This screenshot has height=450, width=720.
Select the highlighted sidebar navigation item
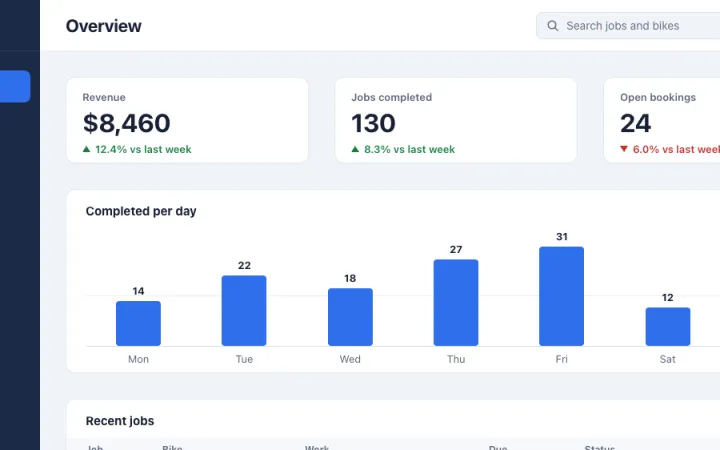point(15,86)
